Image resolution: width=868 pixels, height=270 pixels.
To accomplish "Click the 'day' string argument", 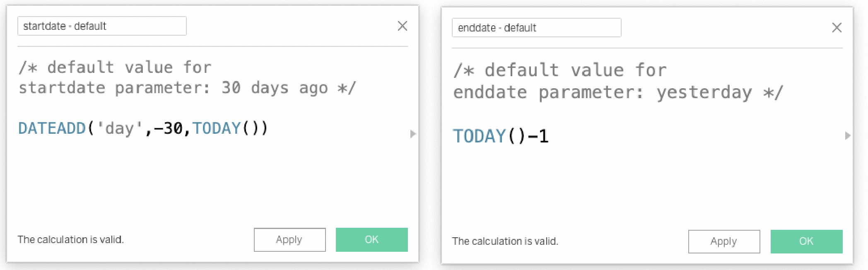I will point(119,128).
